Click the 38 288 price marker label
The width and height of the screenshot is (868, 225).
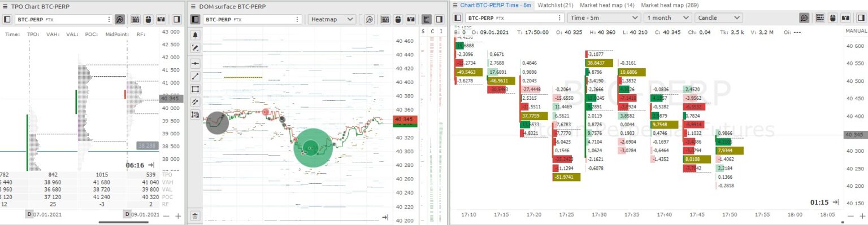(x=147, y=145)
